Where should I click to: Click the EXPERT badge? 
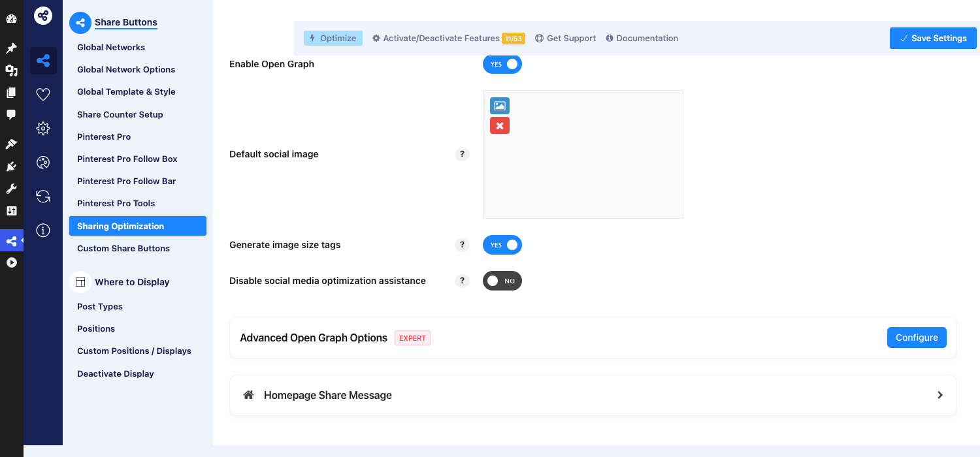pyautogui.click(x=412, y=338)
